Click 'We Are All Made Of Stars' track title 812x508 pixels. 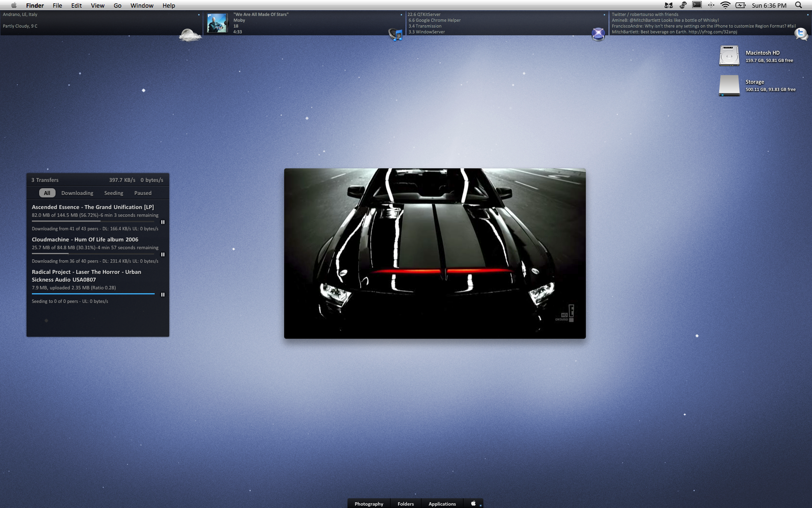(261, 15)
